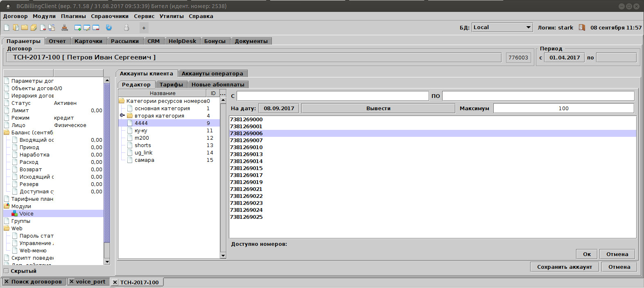Click the logout door icon beside login
Image resolution: width=644 pixels, height=288 pixels.
(582, 27)
